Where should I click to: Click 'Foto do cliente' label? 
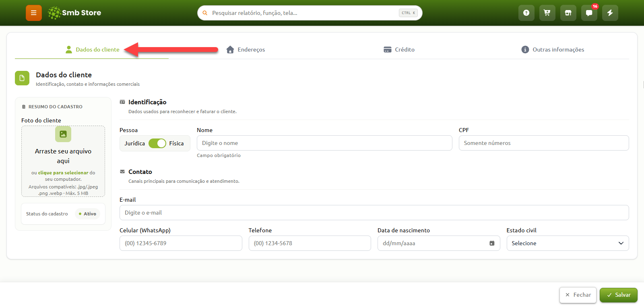point(41,120)
